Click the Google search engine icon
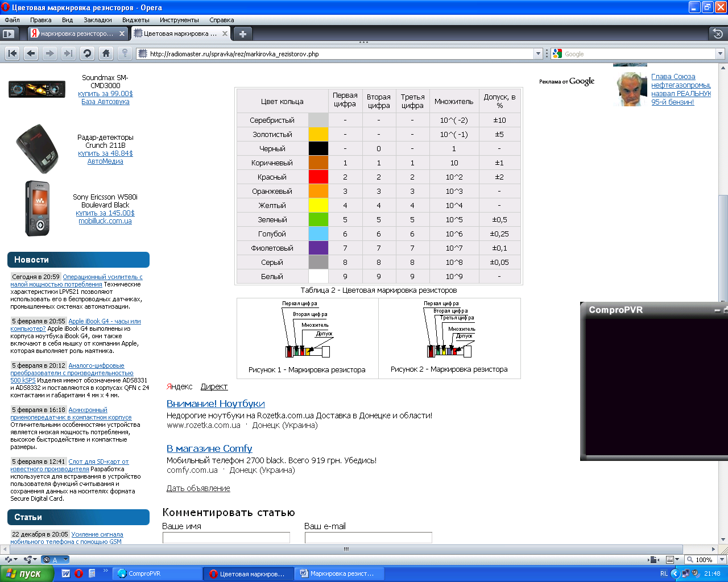This screenshot has height=582, width=728. (x=557, y=53)
